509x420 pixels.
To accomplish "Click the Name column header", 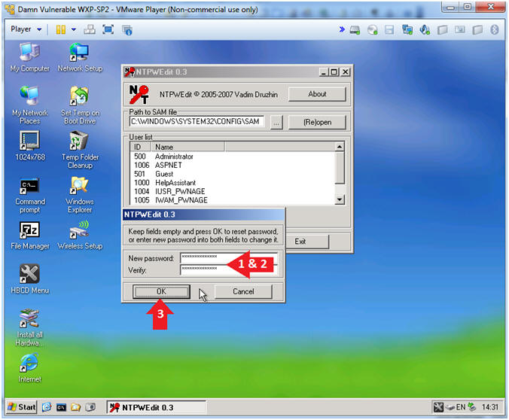I will 187,147.
